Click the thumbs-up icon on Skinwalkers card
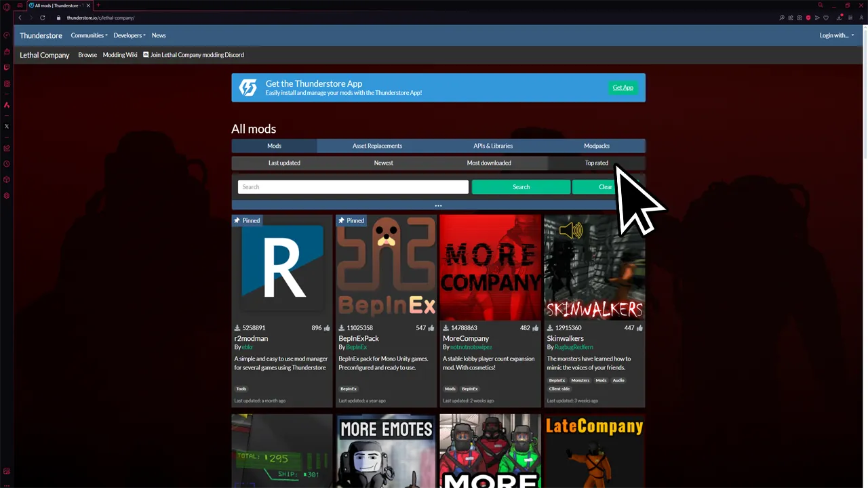 639,328
